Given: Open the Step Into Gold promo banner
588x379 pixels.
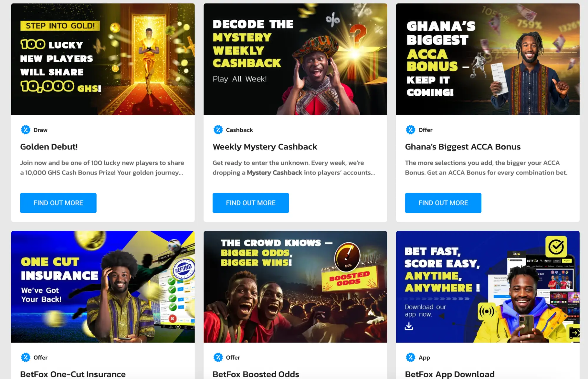Looking at the screenshot, I should coord(103,59).
